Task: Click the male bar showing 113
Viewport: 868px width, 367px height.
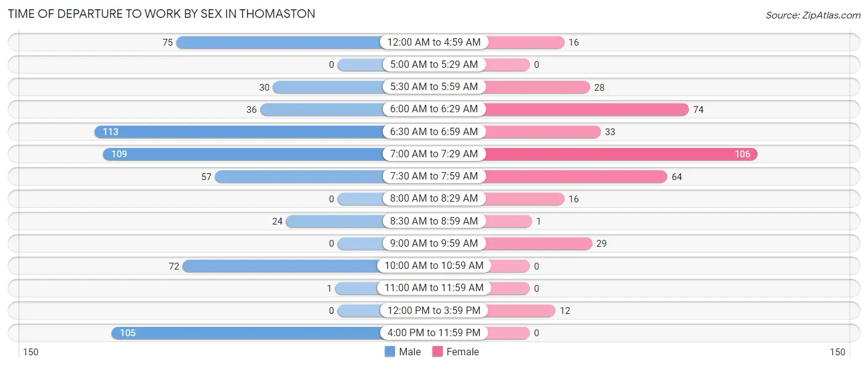Action: [238, 131]
